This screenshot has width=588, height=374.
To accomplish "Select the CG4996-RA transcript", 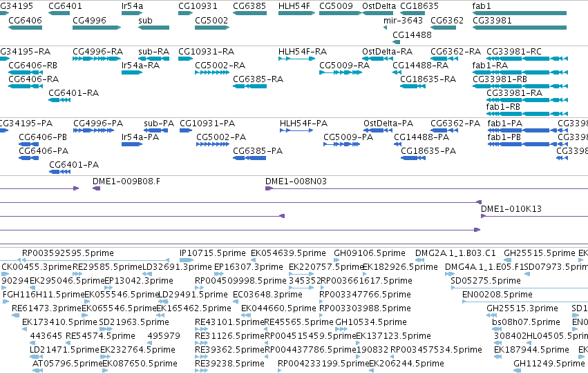I will pos(97,59).
